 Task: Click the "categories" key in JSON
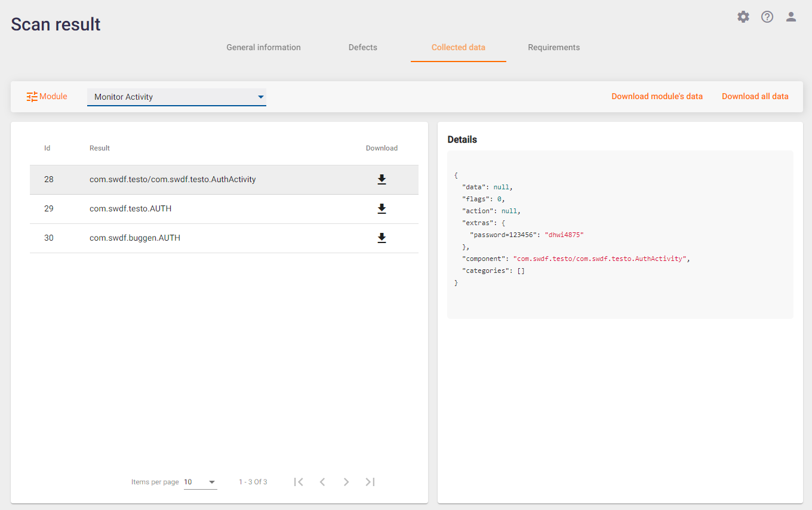(487, 271)
